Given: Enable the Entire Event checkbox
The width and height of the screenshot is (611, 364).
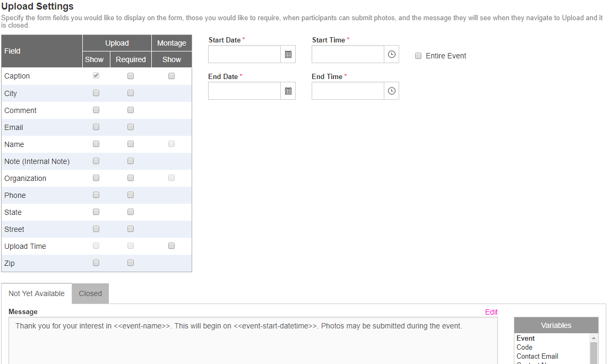Looking at the screenshot, I should click(x=418, y=56).
